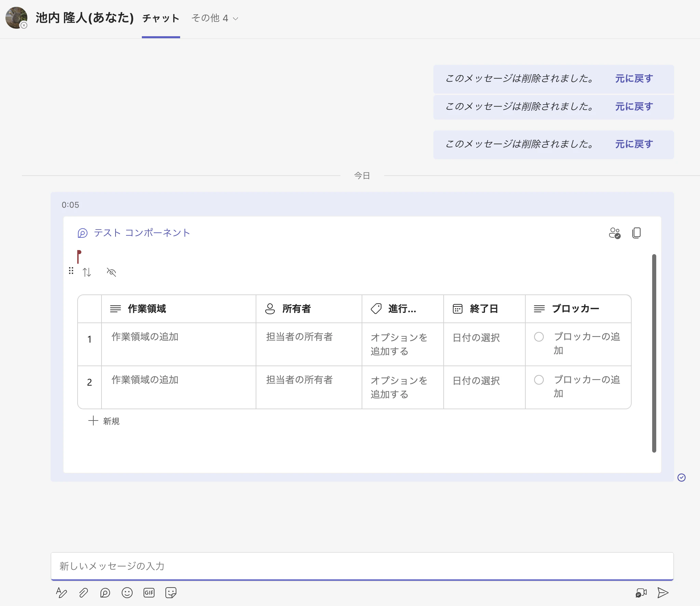Click 作業領域の追加 cell in row 1

179,344
